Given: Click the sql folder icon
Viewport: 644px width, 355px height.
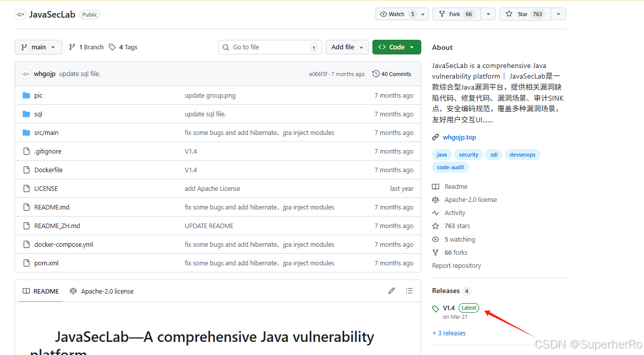Looking at the screenshot, I should pyautogui.click(x=27, y=114).
